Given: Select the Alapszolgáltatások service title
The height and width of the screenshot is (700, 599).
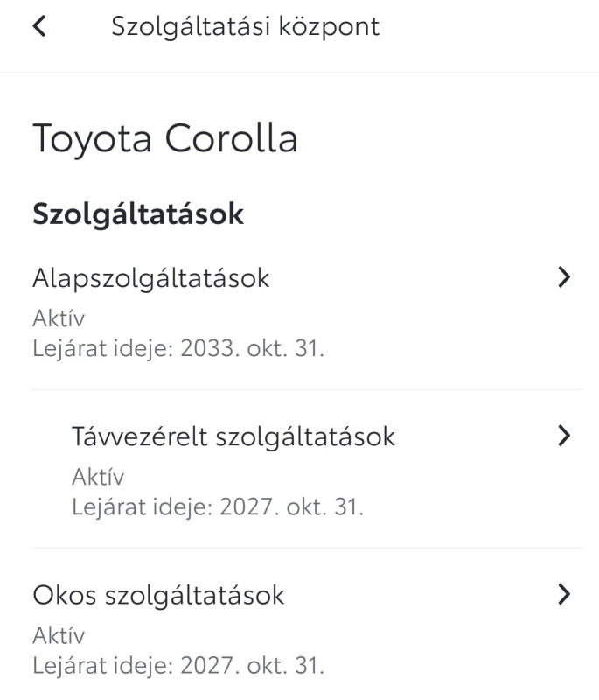Looking at the screenshot, I should pos(150,278).
